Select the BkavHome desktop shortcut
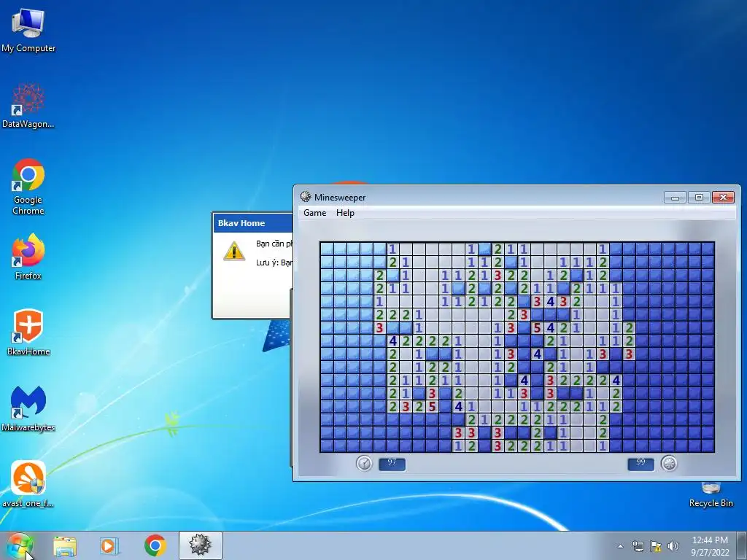This screenshot has height=560, width=747. (x=28, y=332)
